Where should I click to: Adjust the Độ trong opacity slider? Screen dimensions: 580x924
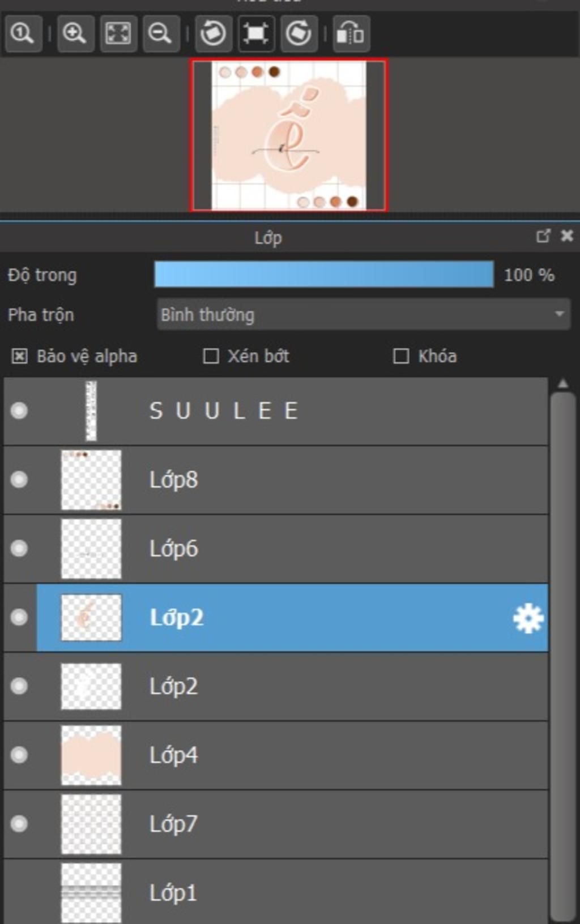tap(324, 275)
